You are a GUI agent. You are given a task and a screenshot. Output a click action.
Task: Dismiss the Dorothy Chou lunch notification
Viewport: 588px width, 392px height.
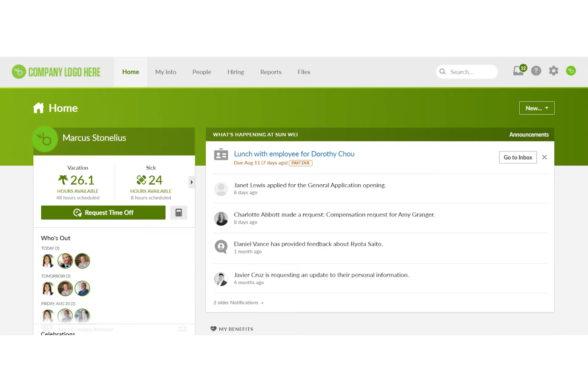544,157
